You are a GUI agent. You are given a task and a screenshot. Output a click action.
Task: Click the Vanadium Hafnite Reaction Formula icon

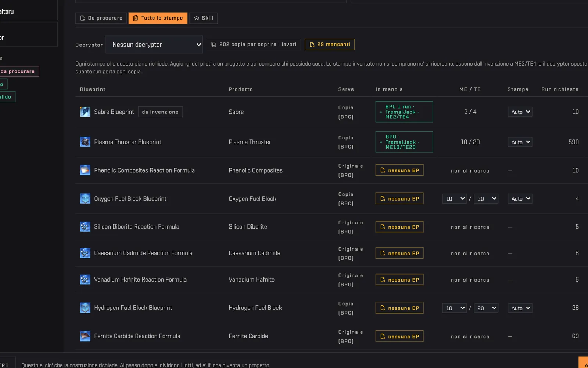click(x=85, y=280)
